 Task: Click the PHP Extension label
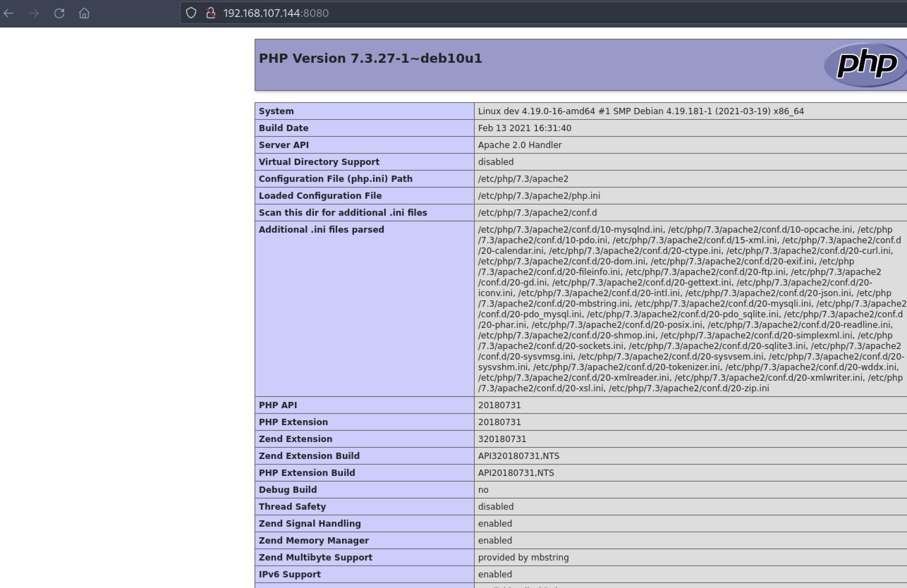(293, 422)
